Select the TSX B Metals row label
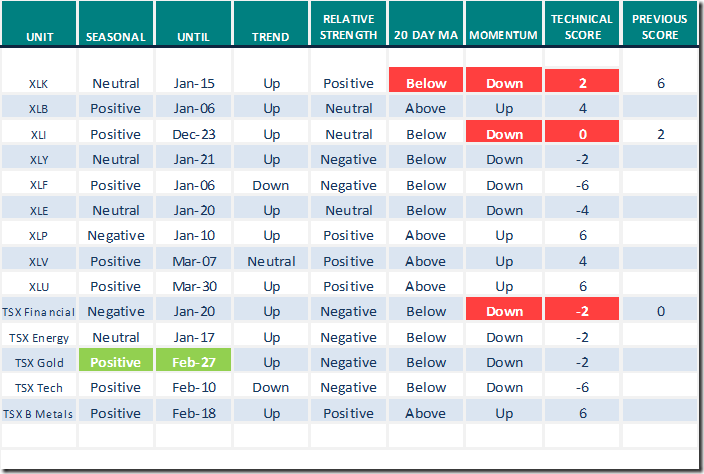Screen dimensions: 704x474 38,413
